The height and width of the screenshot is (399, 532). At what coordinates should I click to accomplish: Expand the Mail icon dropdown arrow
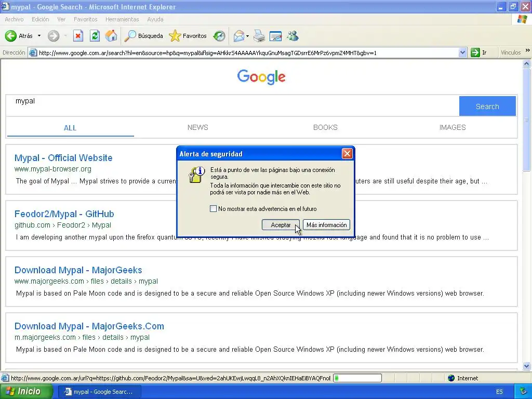coord(248,36)
